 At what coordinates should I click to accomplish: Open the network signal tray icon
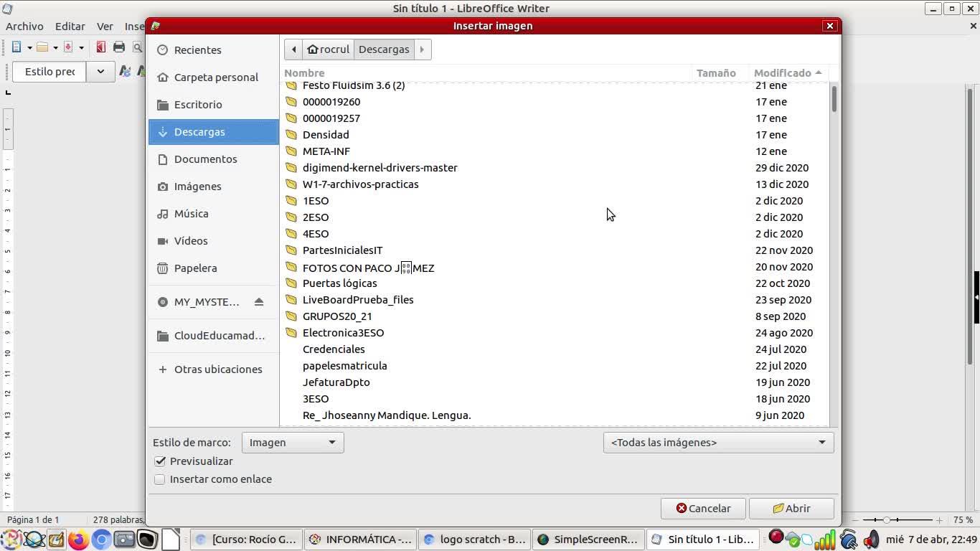[x=825, y=540]
